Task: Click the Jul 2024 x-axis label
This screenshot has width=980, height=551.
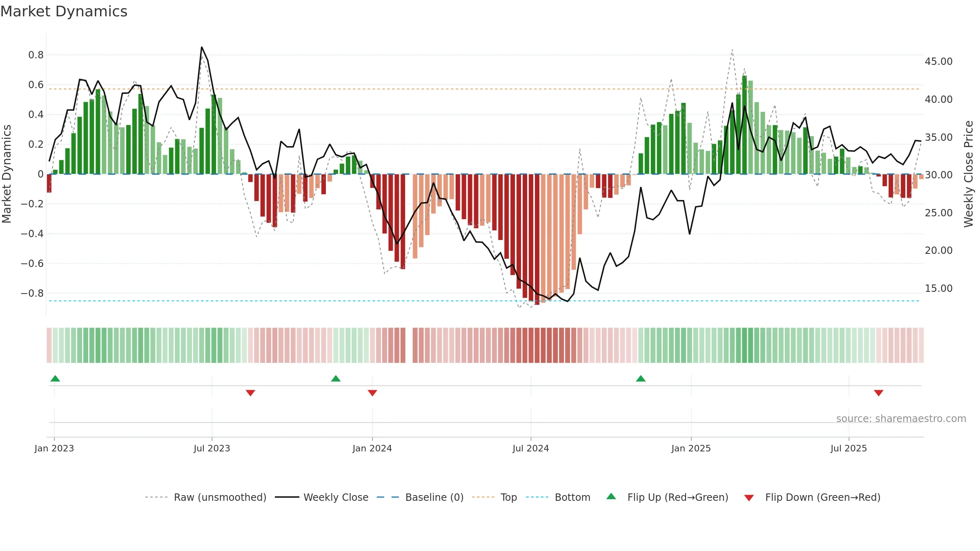Action: (531, 448)
